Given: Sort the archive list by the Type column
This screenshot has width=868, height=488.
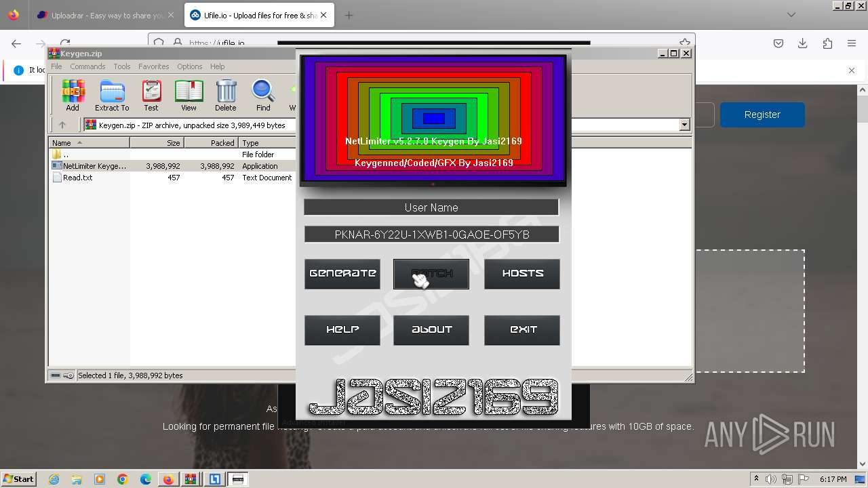Looking at the screenshot, I should click(267, 143).
